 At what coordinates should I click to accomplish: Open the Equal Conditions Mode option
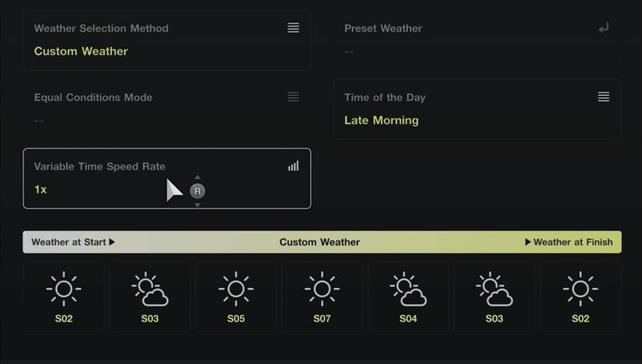(166, 109)
